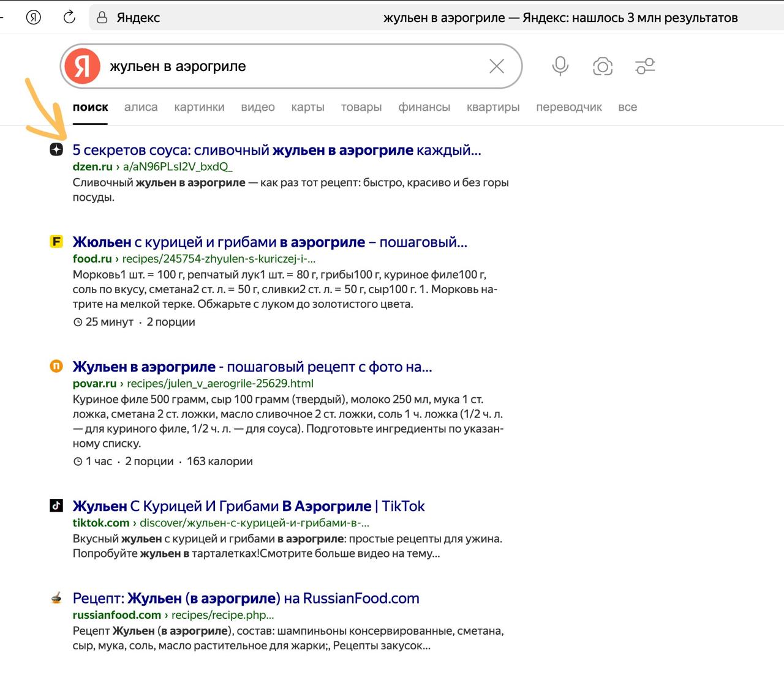Image resolution: width=784 pixels, height=680 pixels.
Task: Click the 1 час cooking time text
Action: coord(99,461)
